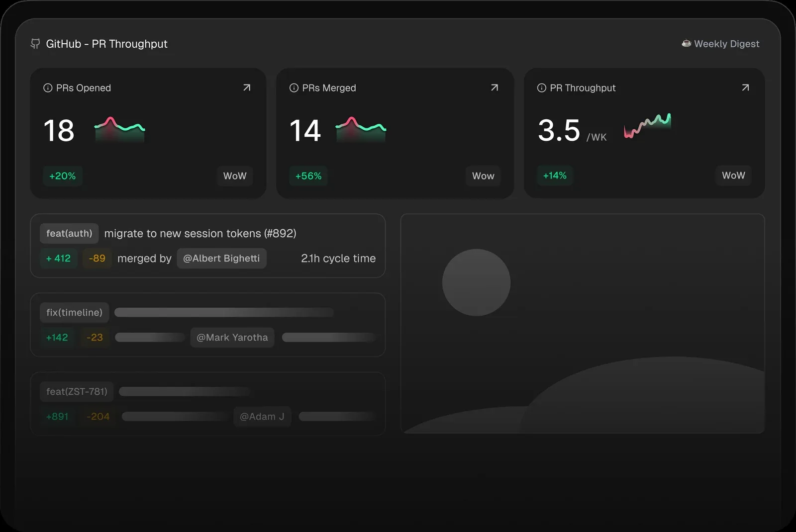Viewport: 796px width, 532px height.
Task: Click the 3.5 /WK throughput value
Action: point(572,131)
